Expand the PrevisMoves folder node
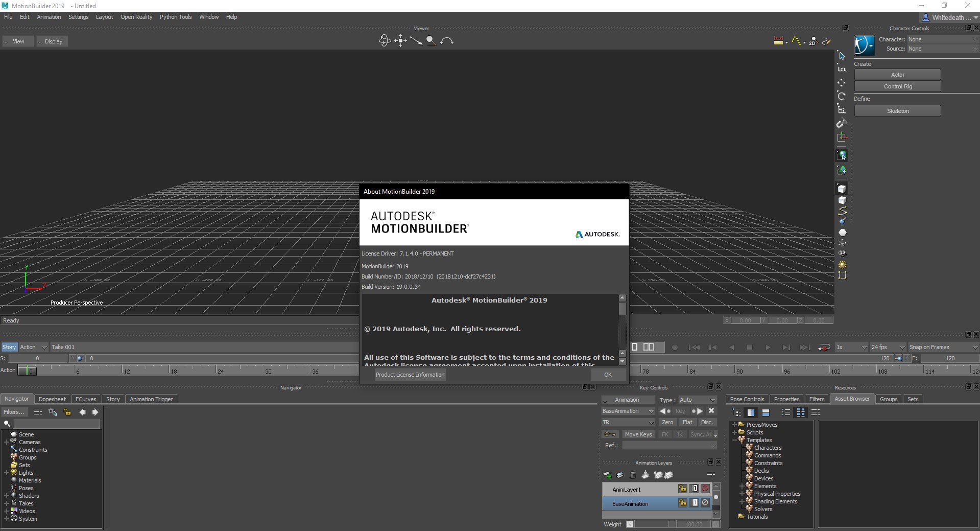Screen dimensions: 980x531 click(x=734, y=425)
